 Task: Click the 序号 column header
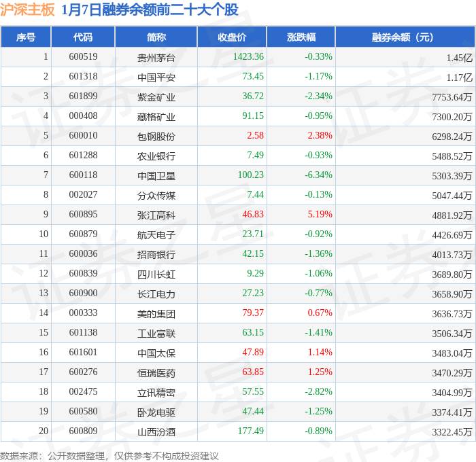(x=26, y=37)
